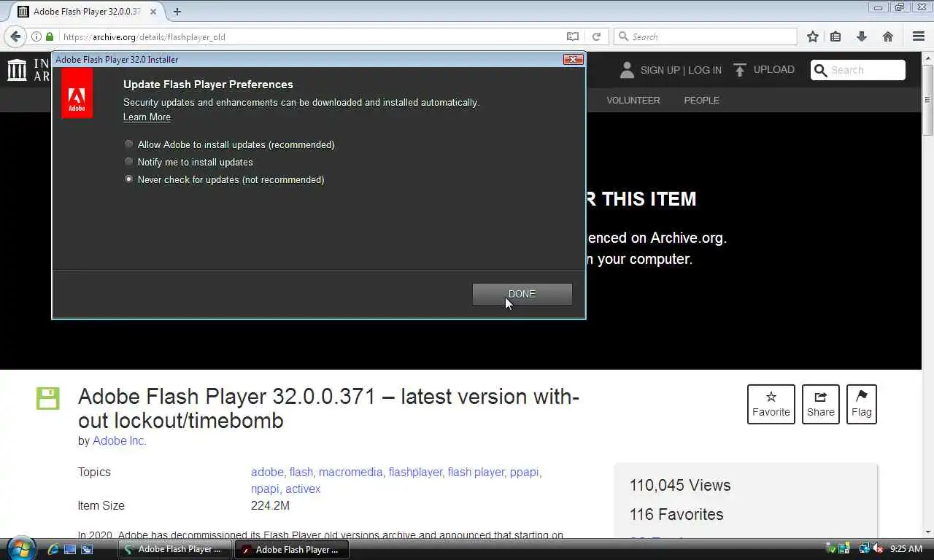Click the Adobe logo in the installer
Viewport: 934px width, 560px height.
(77, 93)
